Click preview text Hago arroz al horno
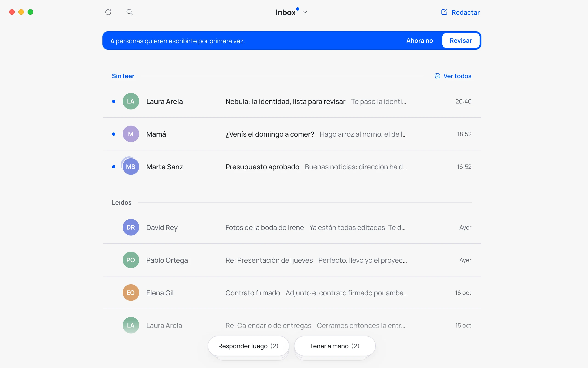 point(363,134)
